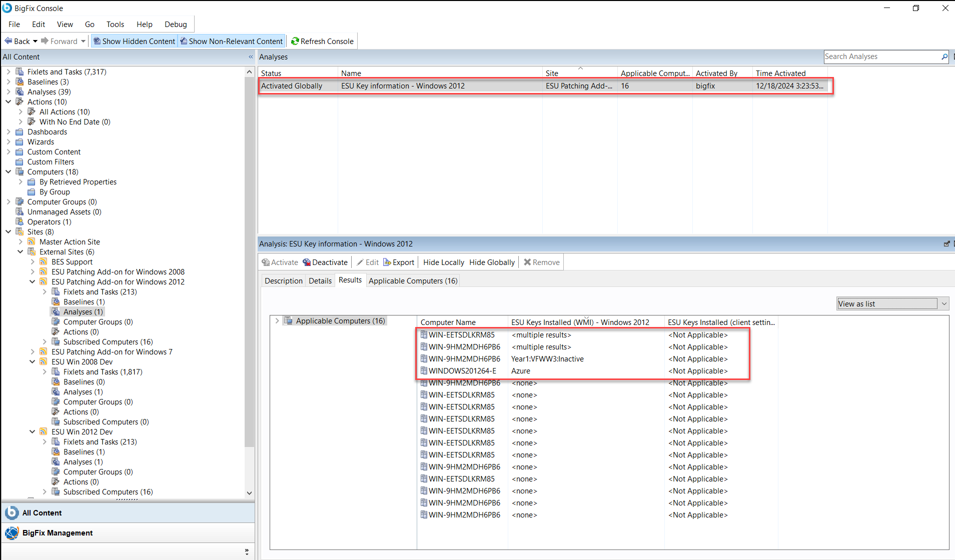Open the BigFix Management domain

point(128,533)
